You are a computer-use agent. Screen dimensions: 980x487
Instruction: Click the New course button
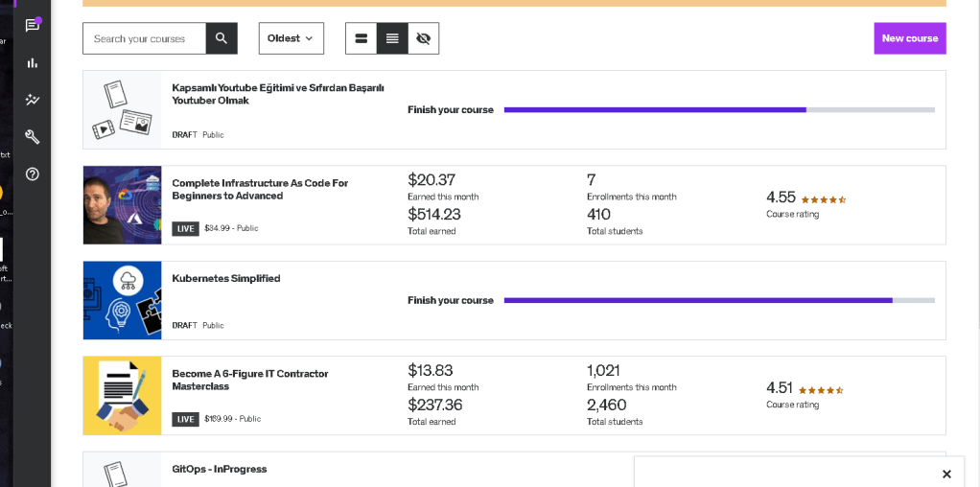point(909,38)
